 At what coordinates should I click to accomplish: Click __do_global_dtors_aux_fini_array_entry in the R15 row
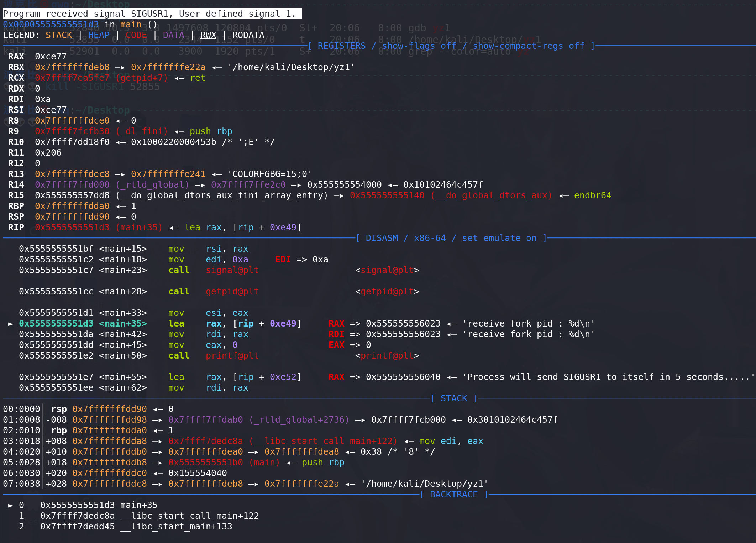pyautogui.click(x=222, y=195)
